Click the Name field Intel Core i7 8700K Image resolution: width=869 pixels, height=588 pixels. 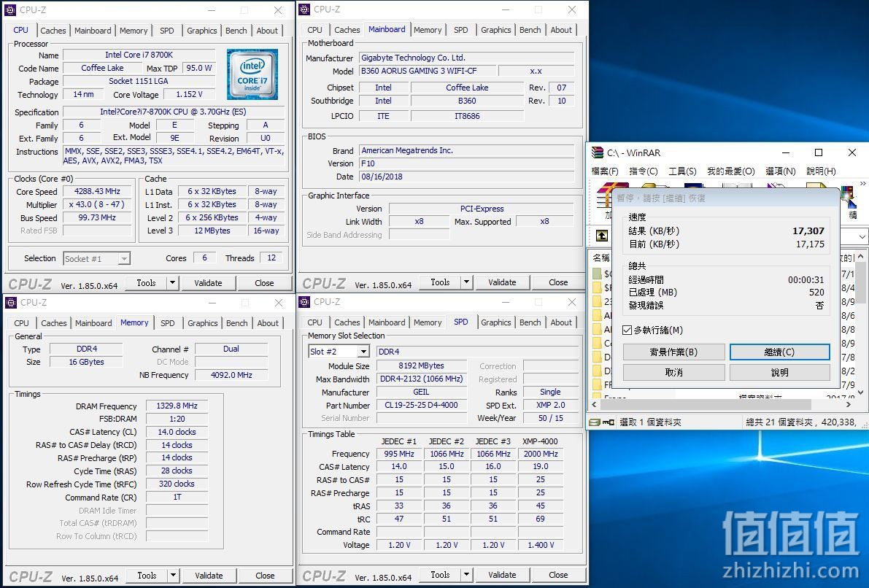coord(139,55)
